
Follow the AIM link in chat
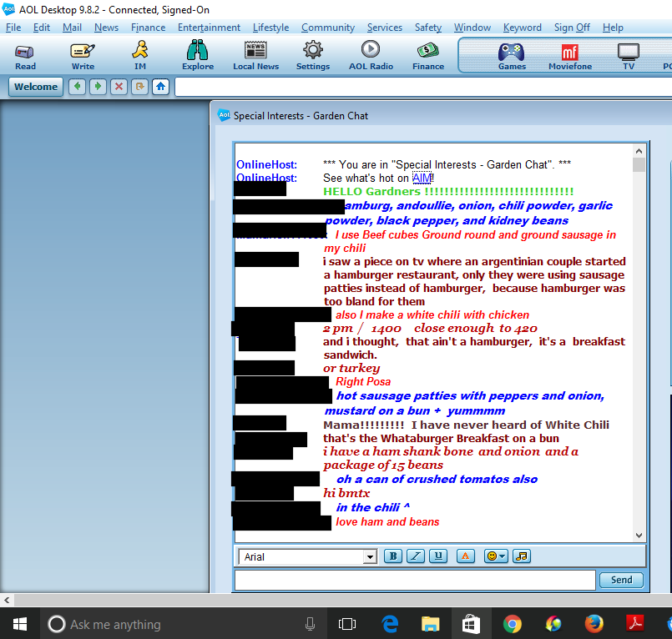point(422,178)
